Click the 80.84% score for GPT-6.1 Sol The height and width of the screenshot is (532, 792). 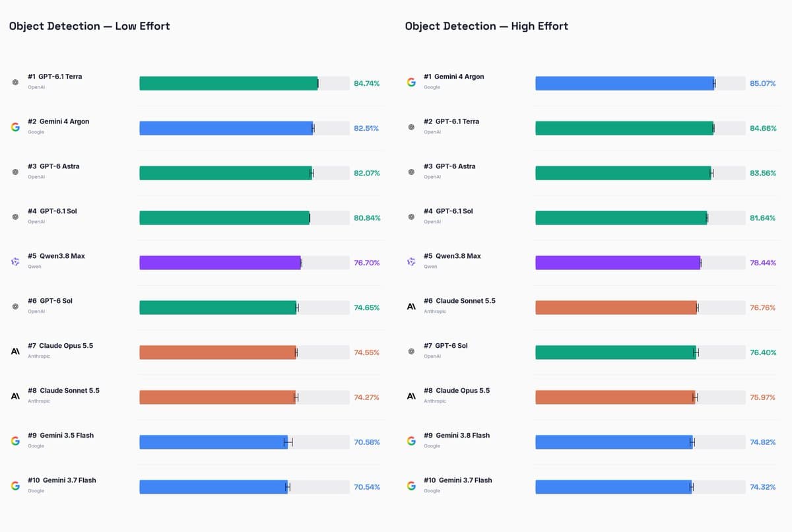367,218
